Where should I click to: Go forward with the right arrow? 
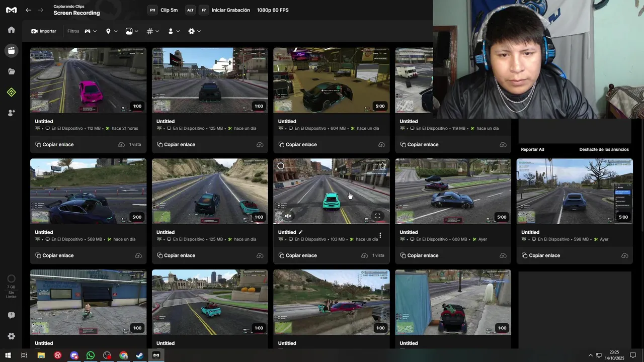(x=41, y=10)
